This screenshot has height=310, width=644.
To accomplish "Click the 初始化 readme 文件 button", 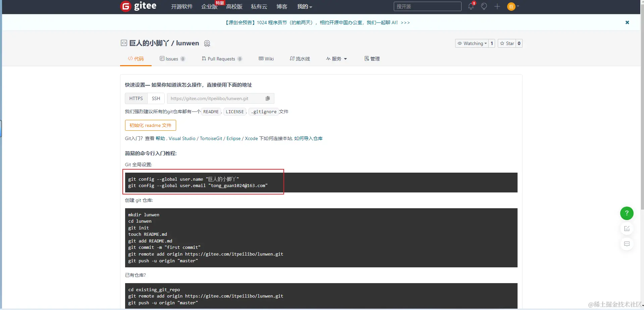I will [151, 125].
